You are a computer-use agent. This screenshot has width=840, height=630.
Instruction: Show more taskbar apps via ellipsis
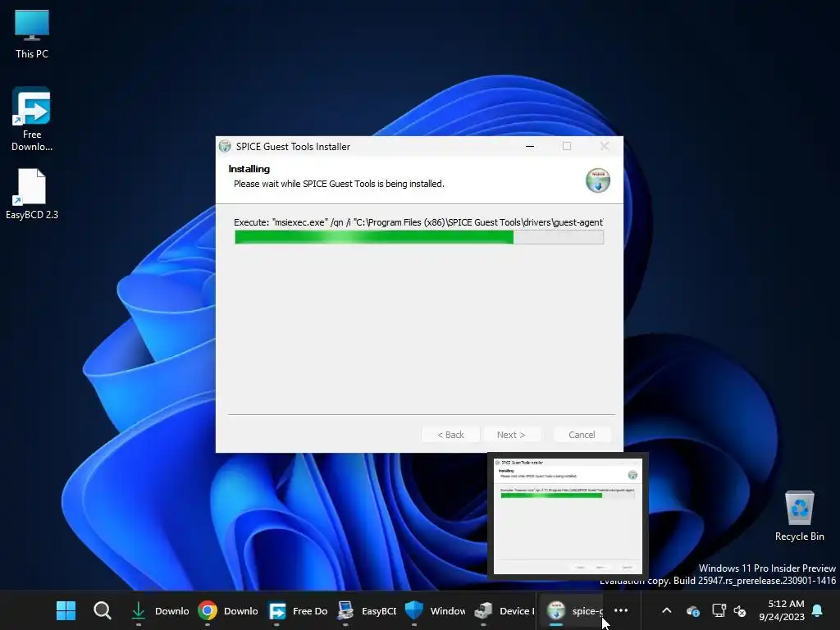(x=621, y=610)
